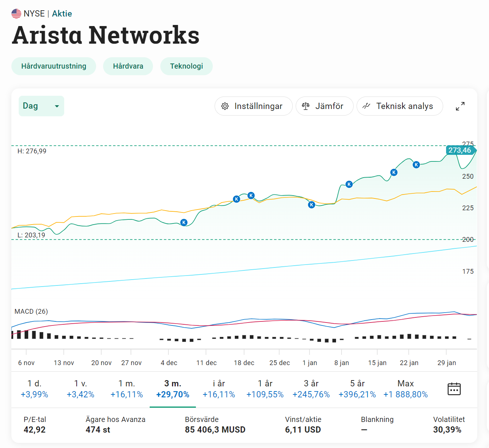Click the Aktie link beside NYSE
This screenshot has height=448, width=489.
coord(62,14)
